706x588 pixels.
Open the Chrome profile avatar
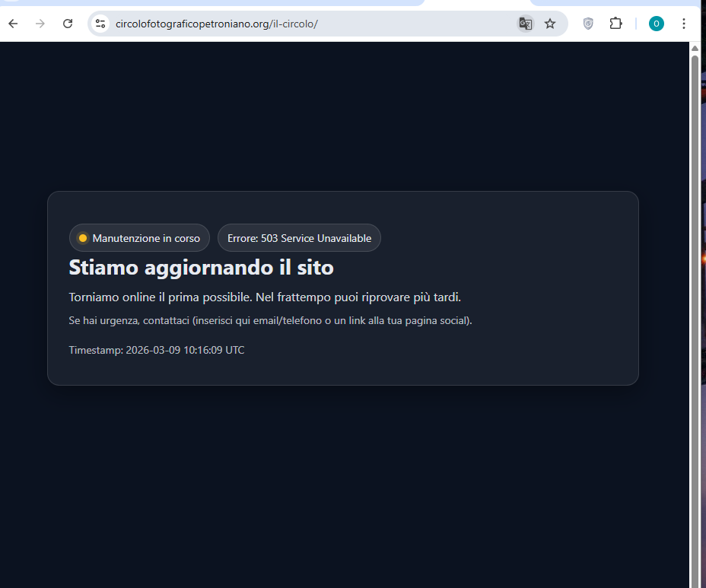click(x=656, y=24)
